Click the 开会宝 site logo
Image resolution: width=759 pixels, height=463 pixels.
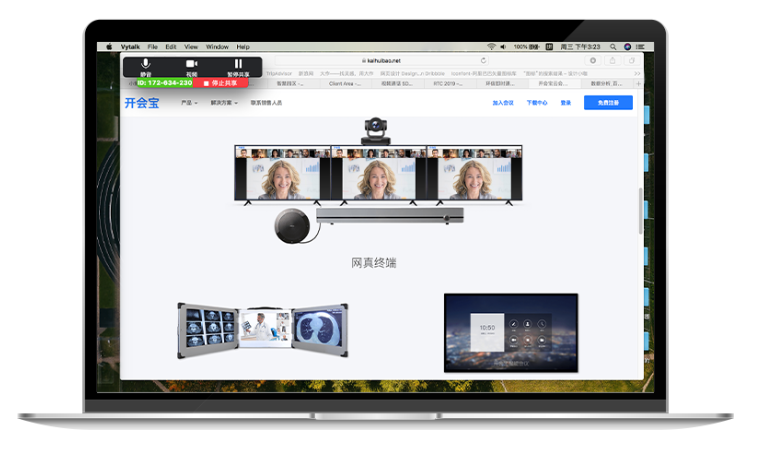tap(142, 103)
